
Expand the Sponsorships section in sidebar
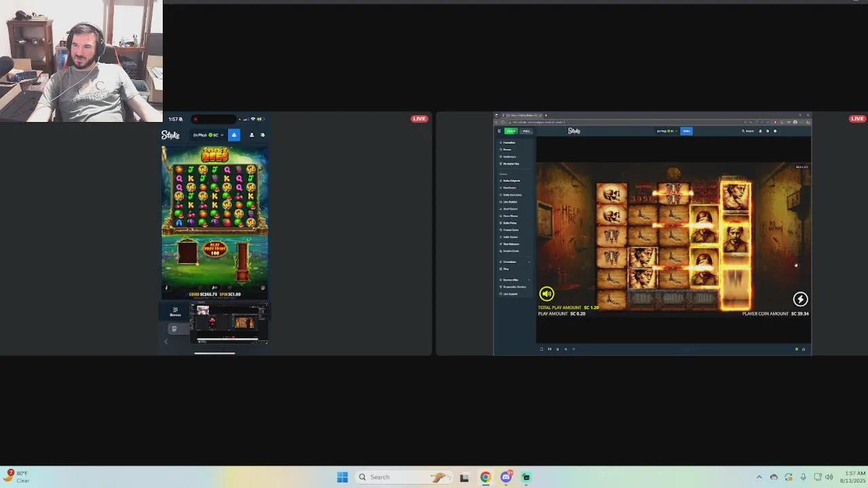click(x=516, y=279)
